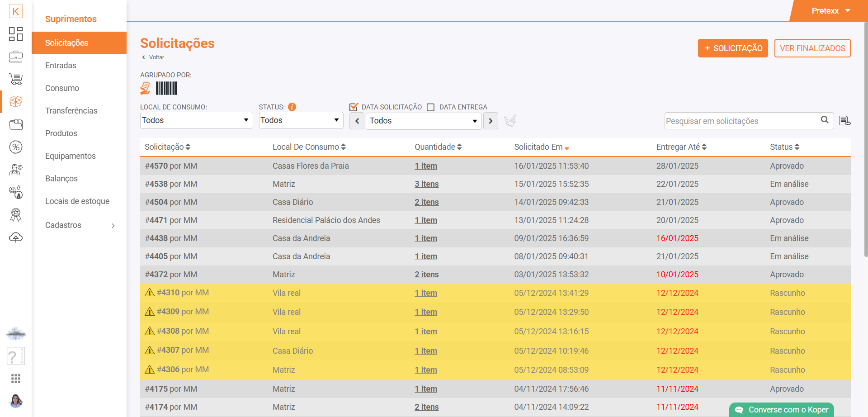This screenshot has height=417, width=868.
Task: Click the + Solicitação button
Action: 732,48
